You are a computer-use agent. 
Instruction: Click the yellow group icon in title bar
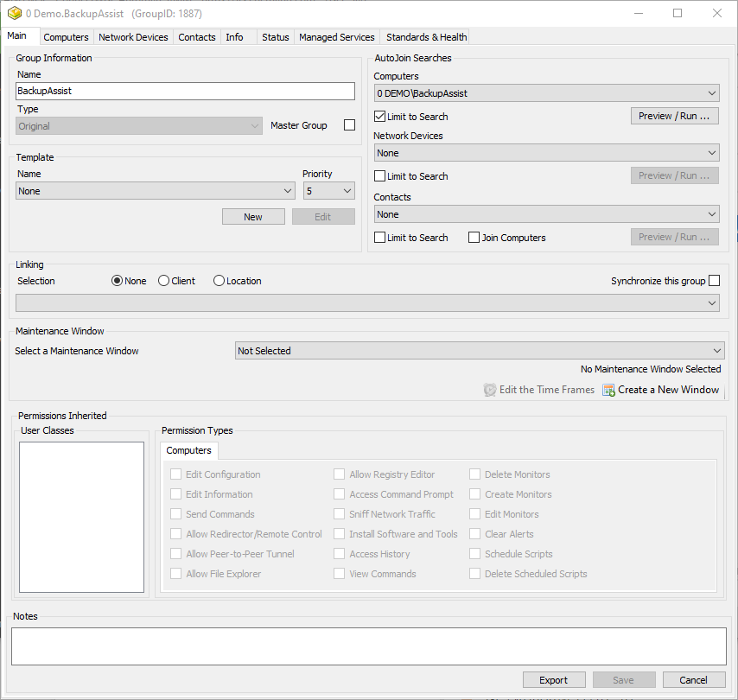[x=15, y=14]
